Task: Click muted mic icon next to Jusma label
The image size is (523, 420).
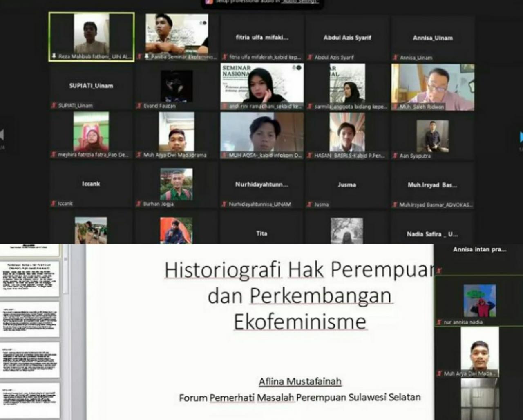Action: [x=310, y=204]
